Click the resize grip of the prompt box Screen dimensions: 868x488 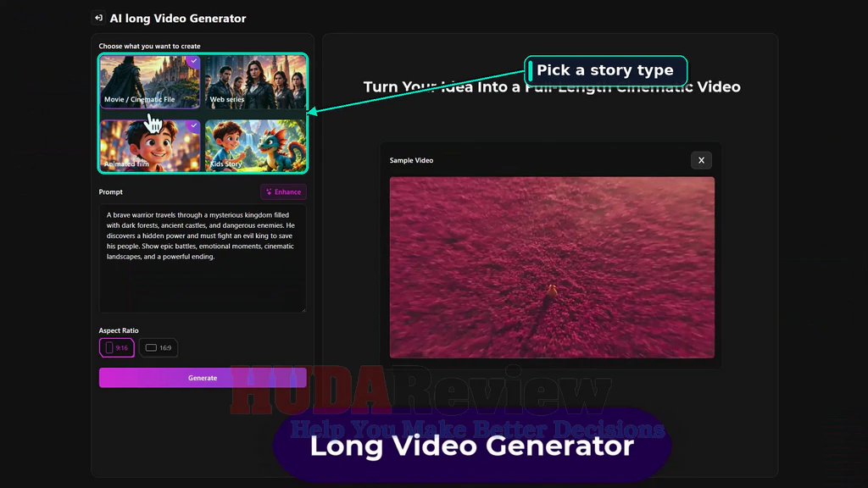[x=303, y=310]
